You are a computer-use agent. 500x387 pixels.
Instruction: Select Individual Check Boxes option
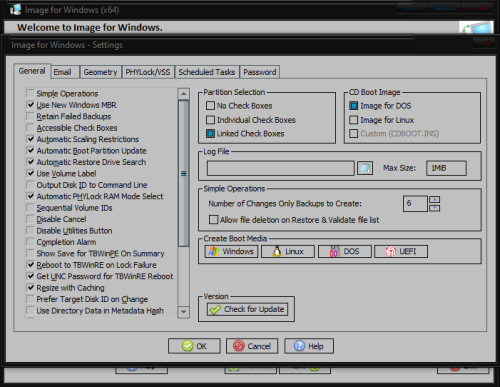pyautogui.click(x=210, y=120)
